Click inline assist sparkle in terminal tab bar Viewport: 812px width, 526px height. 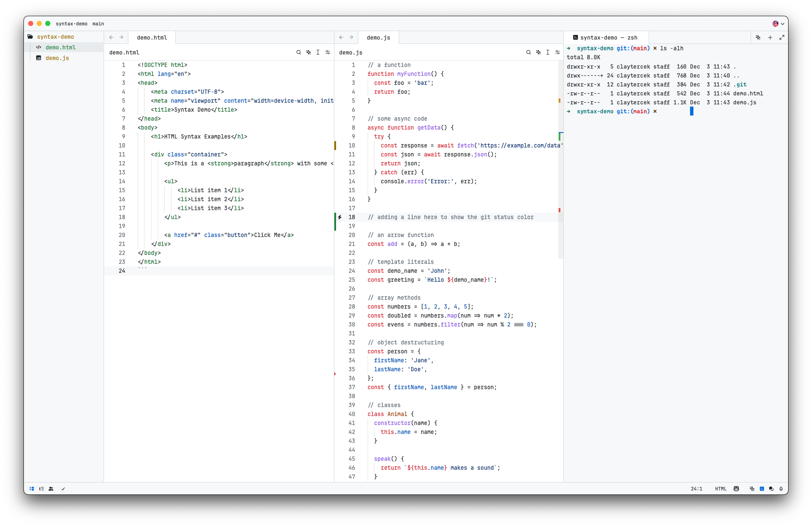(x=758, y=38)
